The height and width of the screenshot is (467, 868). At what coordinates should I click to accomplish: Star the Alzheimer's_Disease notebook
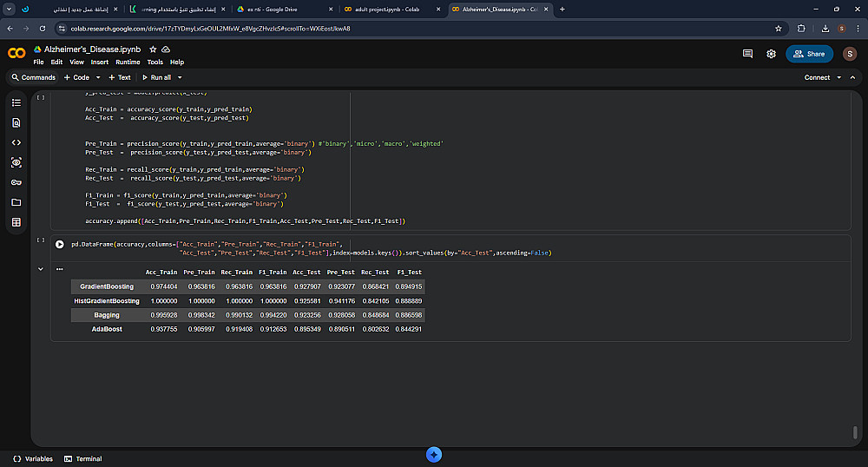coord(153,50)
